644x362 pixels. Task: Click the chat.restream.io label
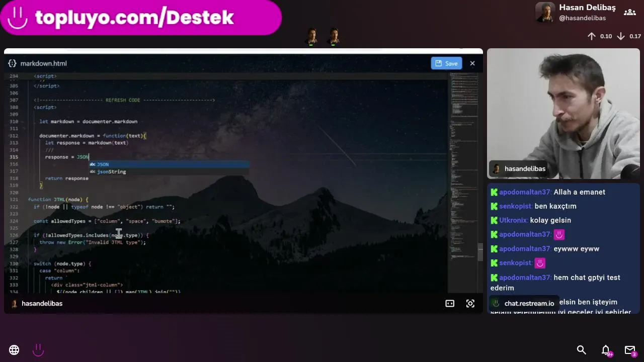(529, 304)
